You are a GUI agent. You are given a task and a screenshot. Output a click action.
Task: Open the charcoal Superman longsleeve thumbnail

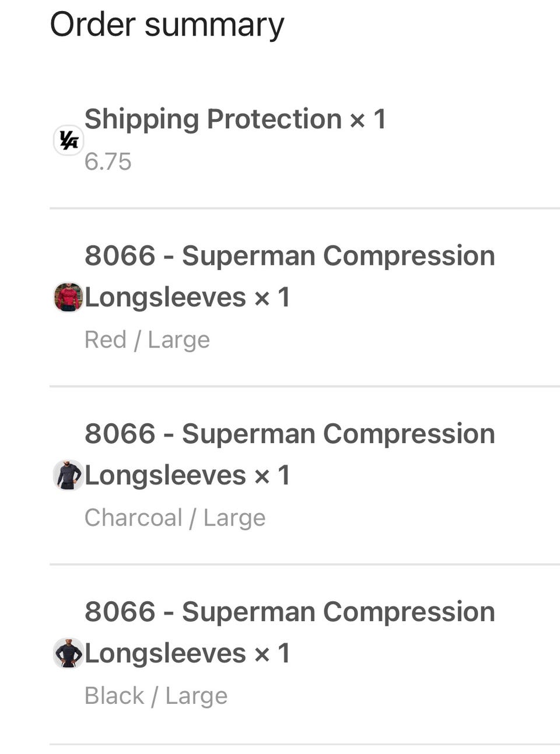pyautogui.click(x=69, y=475)
